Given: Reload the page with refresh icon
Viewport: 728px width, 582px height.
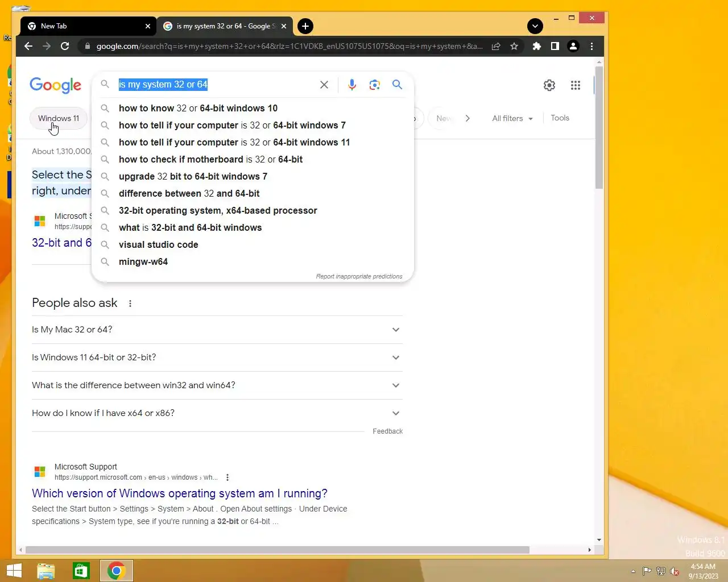Looking at the screenshot, I should click(x=65, y=46).
